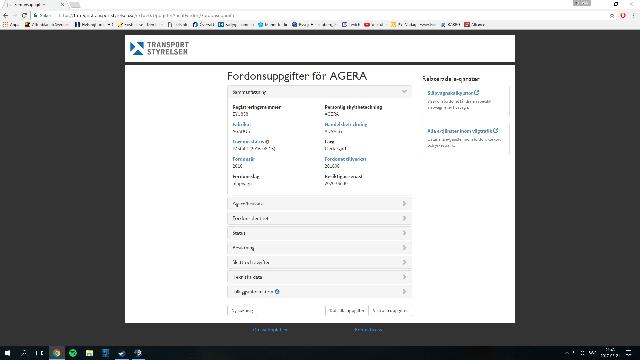The image size is (640, 360).
Task: Click the browser address bar
Action: click(318, 16)
